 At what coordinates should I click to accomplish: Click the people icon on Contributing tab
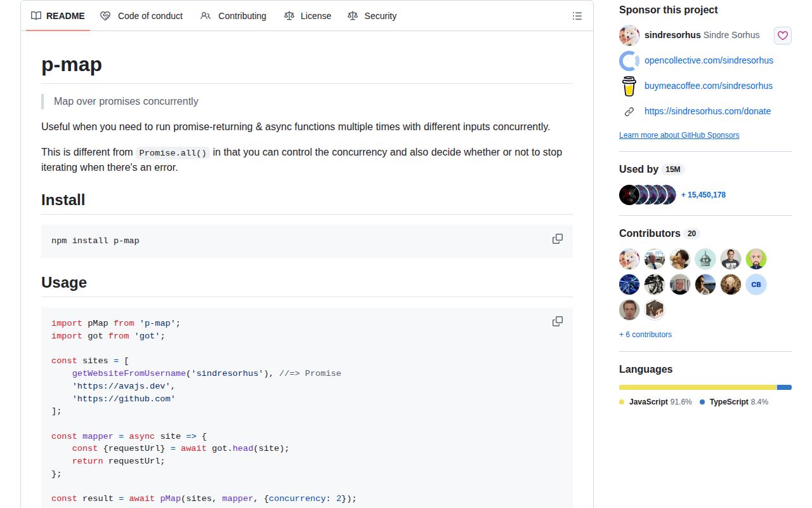tap(206, 16)
